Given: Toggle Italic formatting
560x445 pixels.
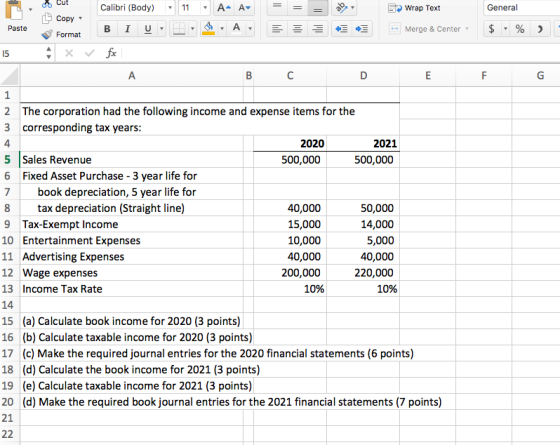Looking at the screenshot, I should click(x=127, y=29).
